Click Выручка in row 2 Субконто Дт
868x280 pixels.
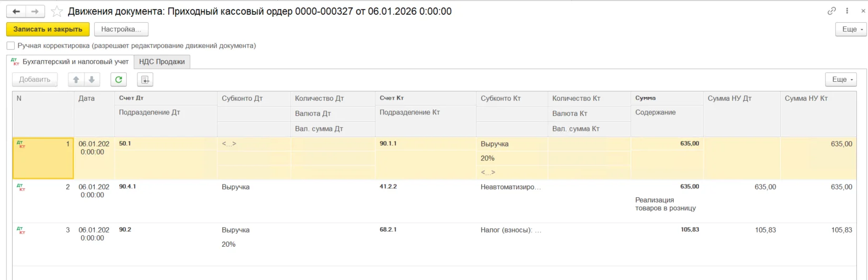tap(236, 187)
